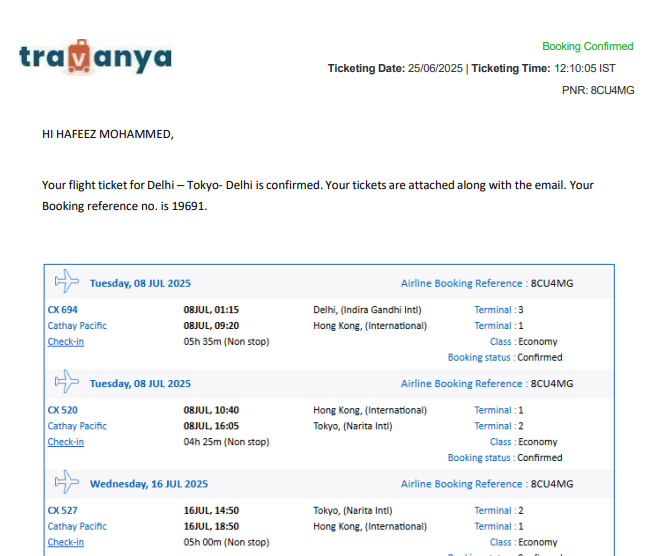Click the PNR: 8CU4MG text
This screenshot has height=556, width=649.
coord(598,90)
